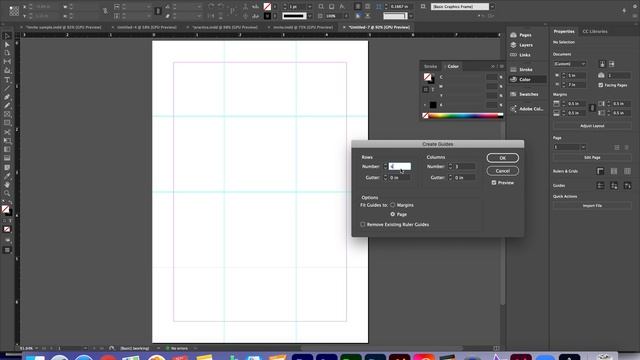Select Margins radio for Fit Guides
The width and height of the screenshot is (640, 360).
[x=393, y=205]
